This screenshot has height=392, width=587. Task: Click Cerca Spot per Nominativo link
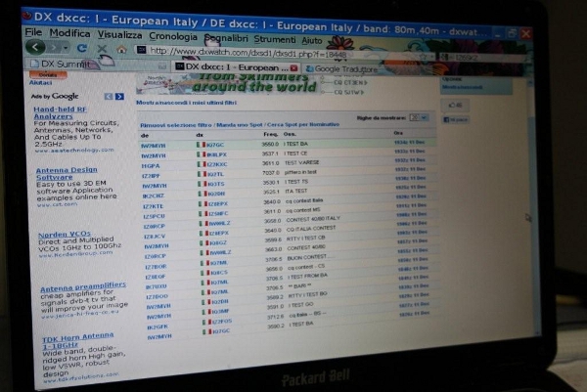click(x=303, y=124)
